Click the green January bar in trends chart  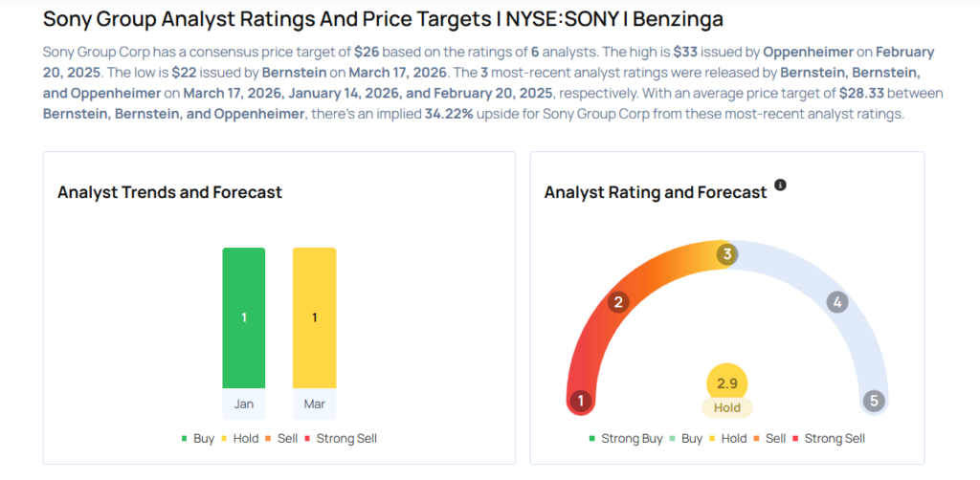coord(244,317)
